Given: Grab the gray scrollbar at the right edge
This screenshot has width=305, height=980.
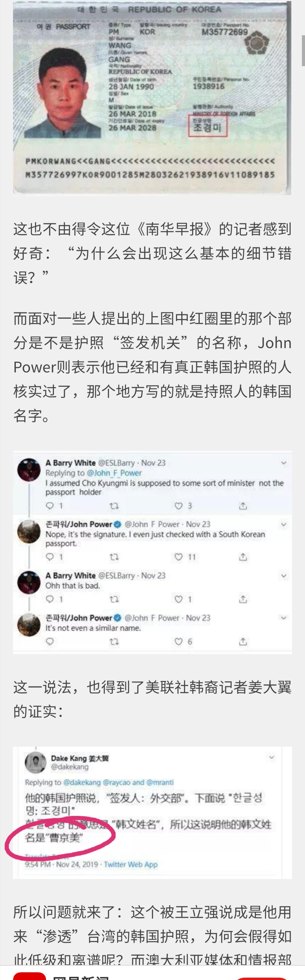Looking at the screenshot, I should tap(303, 49).
